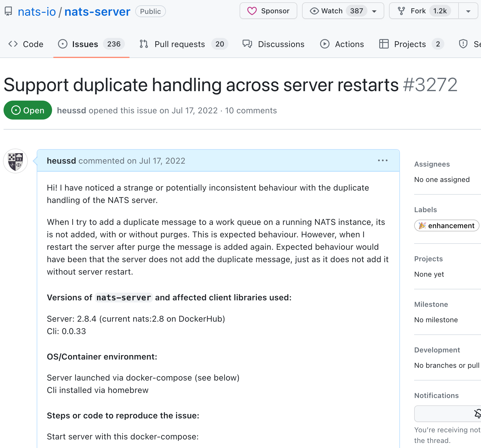Viewport: 481px width, 448px height.
Task: Open the enhancement label
Action: click(447, 225)
